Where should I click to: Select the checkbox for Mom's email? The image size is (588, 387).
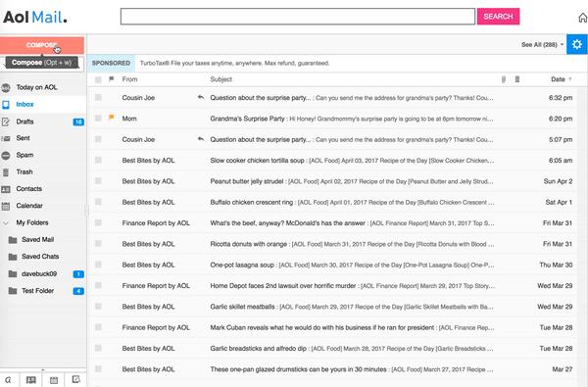[x=98, y=119]
